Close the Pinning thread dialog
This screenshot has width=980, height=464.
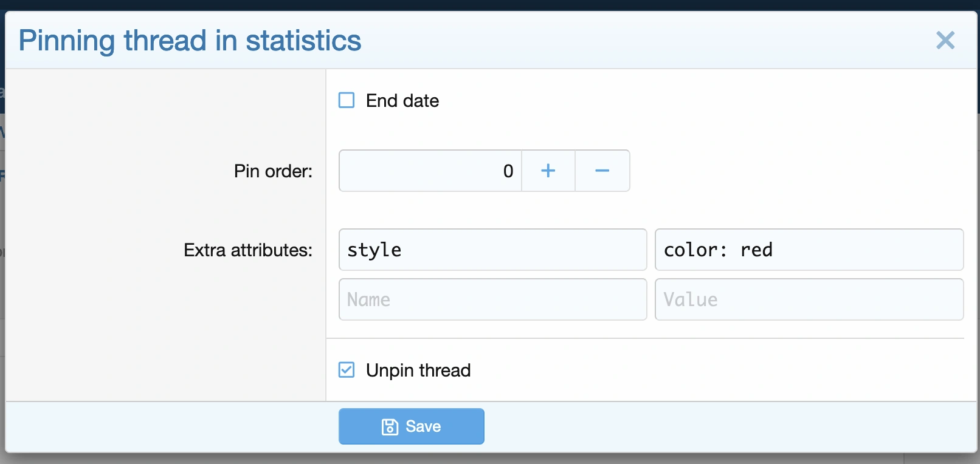point(945,41)
